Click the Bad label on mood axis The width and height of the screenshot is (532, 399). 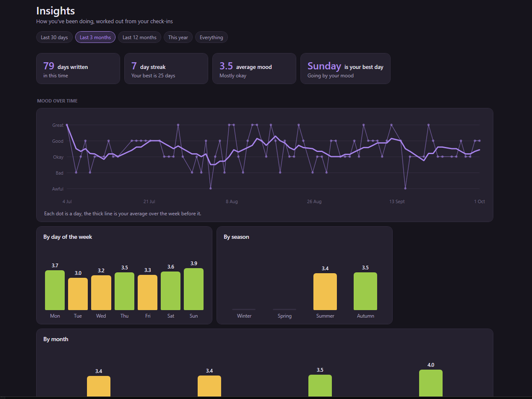point(59,173)
